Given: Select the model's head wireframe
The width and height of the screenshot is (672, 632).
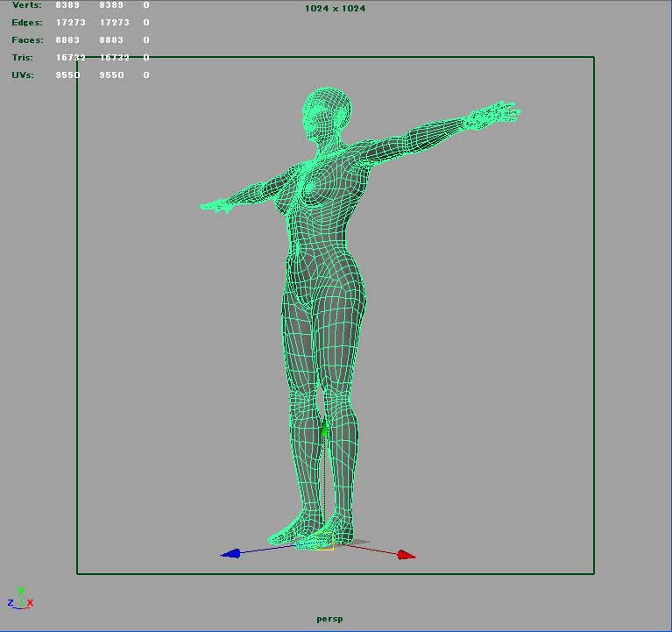Looking at the screenshot, I should click(x=326, y=114).
